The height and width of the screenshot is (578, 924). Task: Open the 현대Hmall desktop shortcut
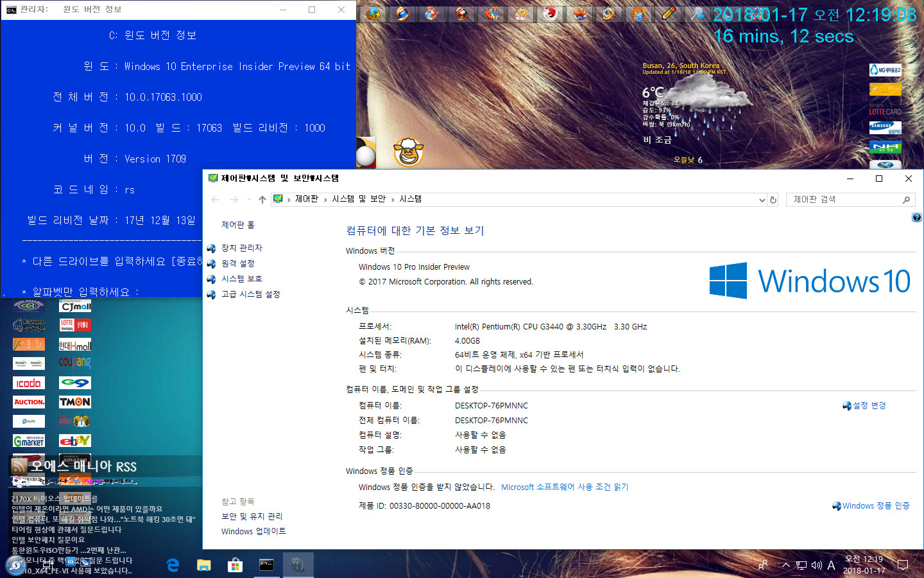[x=75, y=345]
